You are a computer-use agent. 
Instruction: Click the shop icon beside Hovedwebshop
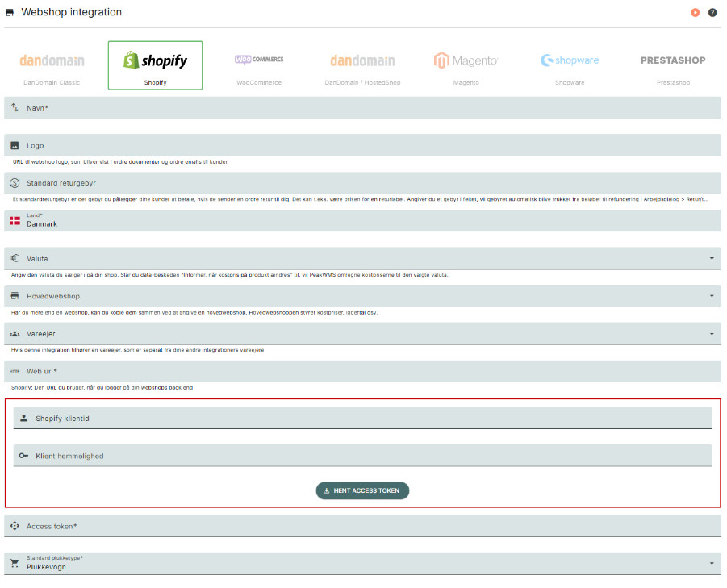tap(15, 296)
